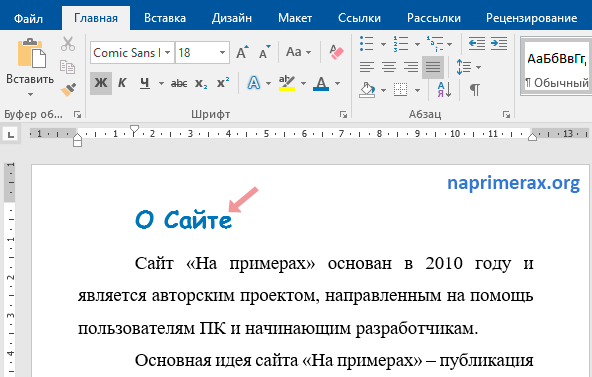Click the bulleted list icon
The image size is (592, 377).
367,44
